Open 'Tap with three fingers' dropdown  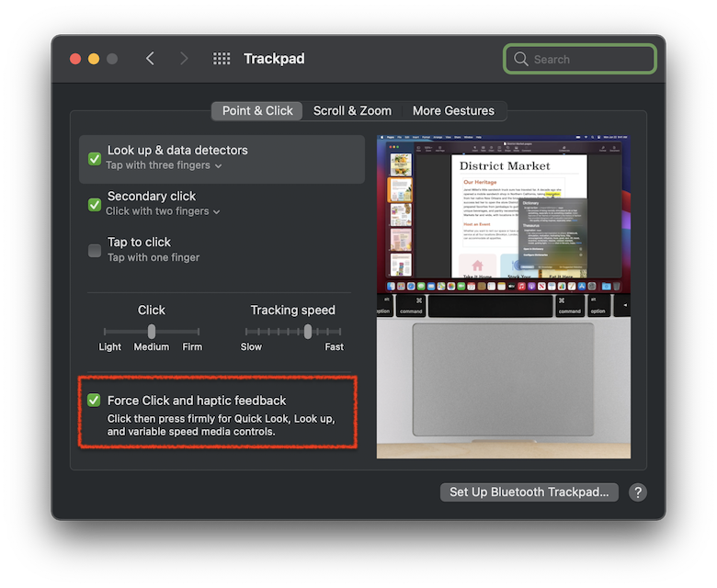pos(164,165)
